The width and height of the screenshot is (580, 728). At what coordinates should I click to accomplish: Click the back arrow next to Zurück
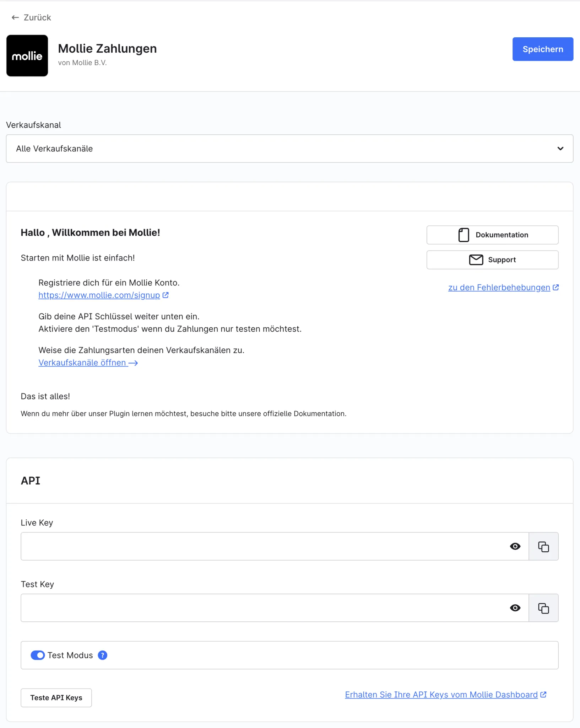click(x=15, y=17)
